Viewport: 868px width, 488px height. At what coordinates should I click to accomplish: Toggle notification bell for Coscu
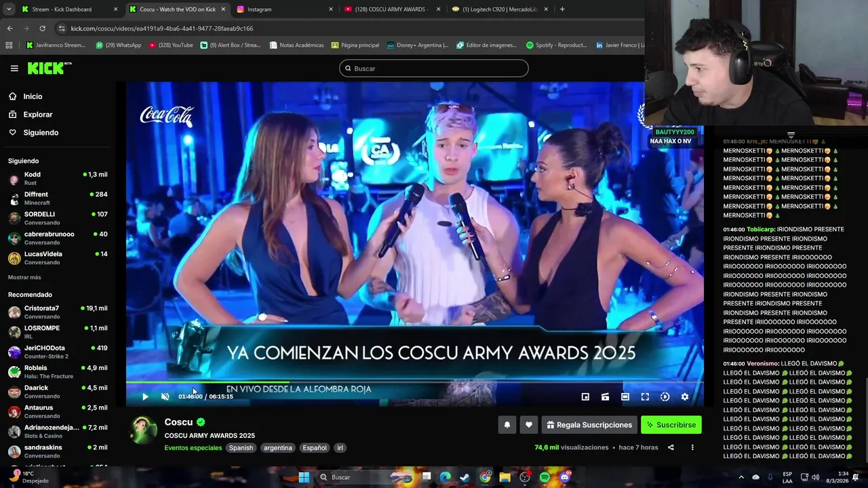(x=507, y=425)
